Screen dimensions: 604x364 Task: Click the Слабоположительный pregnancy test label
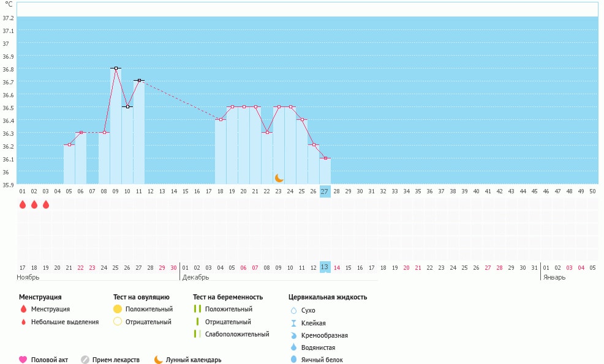[x=237, y=334]
